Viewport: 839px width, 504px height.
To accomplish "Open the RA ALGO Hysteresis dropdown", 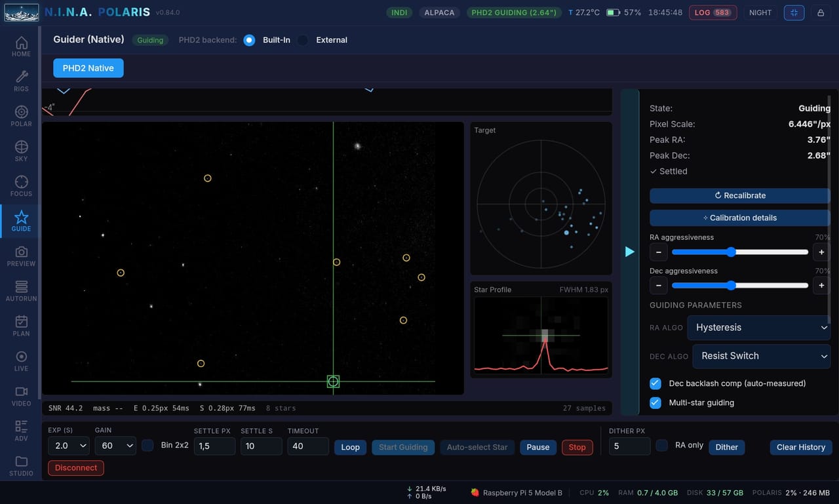I will [759, 328].
